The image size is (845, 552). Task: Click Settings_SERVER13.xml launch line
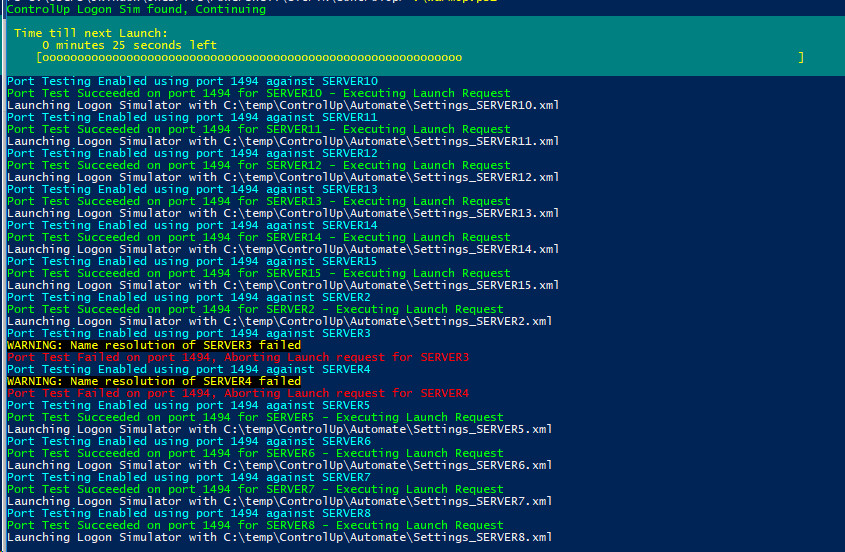[283, 213]
